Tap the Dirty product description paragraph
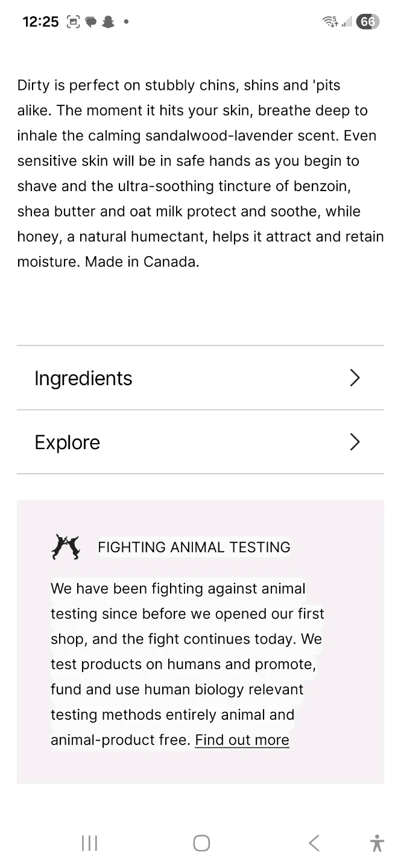 point(200,174)
